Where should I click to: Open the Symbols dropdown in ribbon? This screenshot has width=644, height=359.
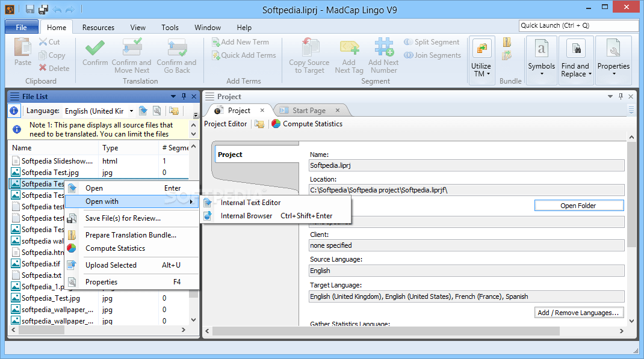[541, 60]
